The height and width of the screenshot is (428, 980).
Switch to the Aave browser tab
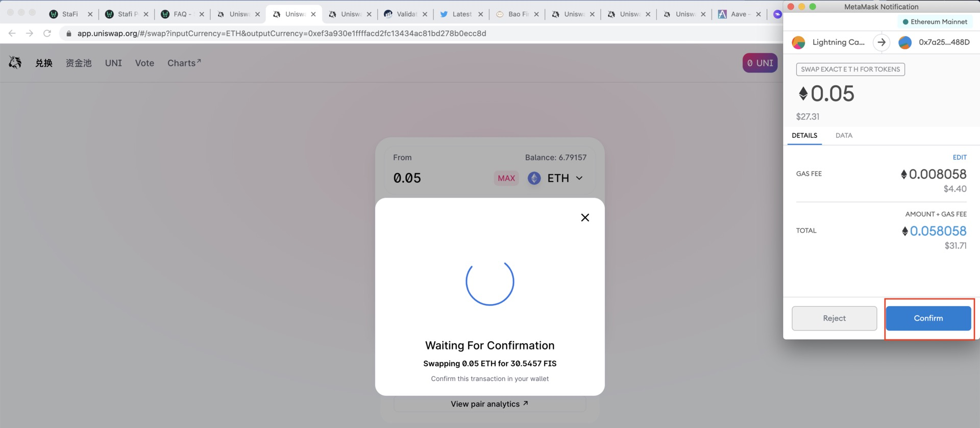click(739, 14)
